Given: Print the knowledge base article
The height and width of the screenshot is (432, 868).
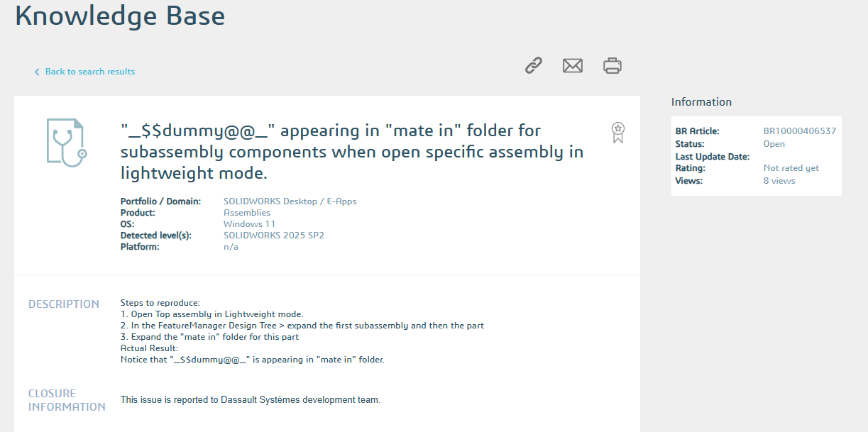Looking at the screenshot, I should point(612,66).
